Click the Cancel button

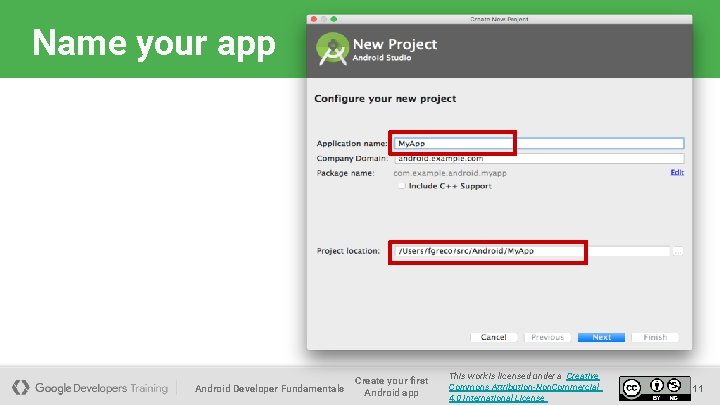click(494, 337)
